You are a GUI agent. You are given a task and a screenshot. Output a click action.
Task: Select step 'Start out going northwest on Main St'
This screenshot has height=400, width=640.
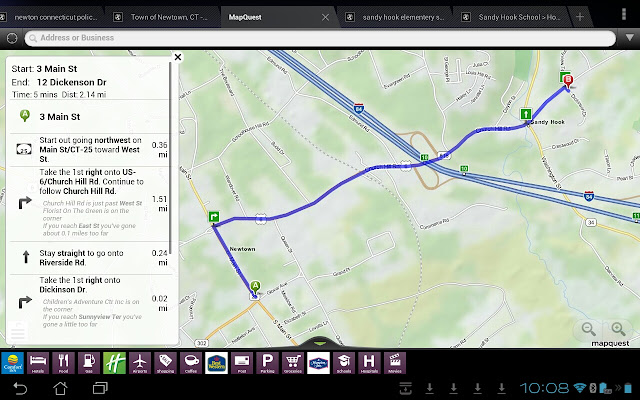(x=89, y=150)
